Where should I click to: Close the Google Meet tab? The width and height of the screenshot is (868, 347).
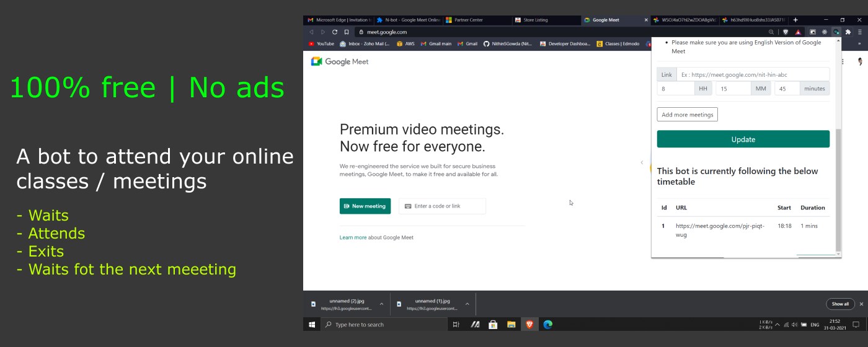pos(646,20)
